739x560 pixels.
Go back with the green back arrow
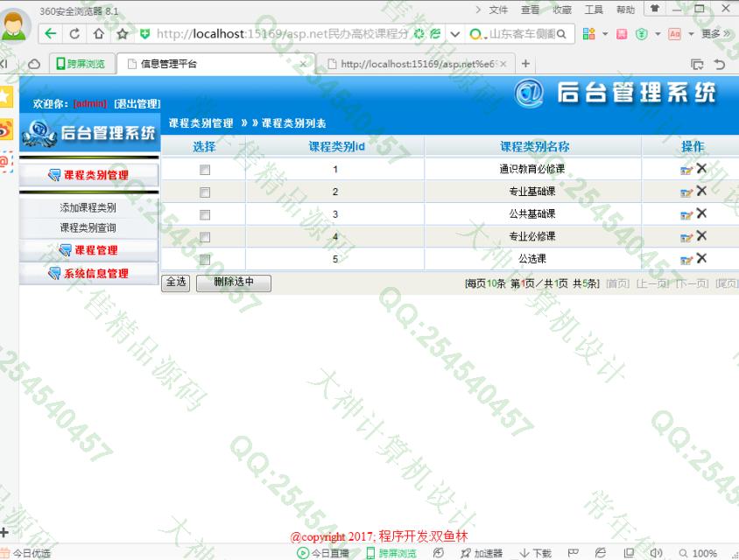51,33
